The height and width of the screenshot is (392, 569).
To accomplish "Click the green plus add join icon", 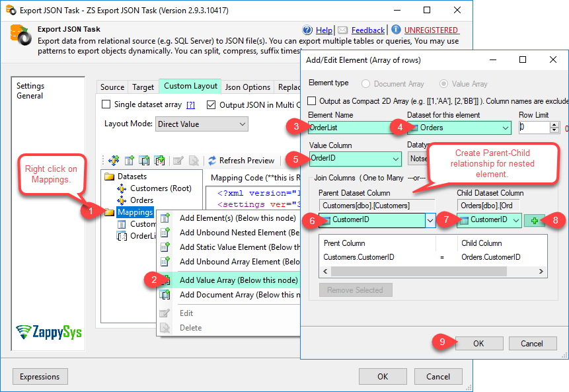I will tap(534, 220).
